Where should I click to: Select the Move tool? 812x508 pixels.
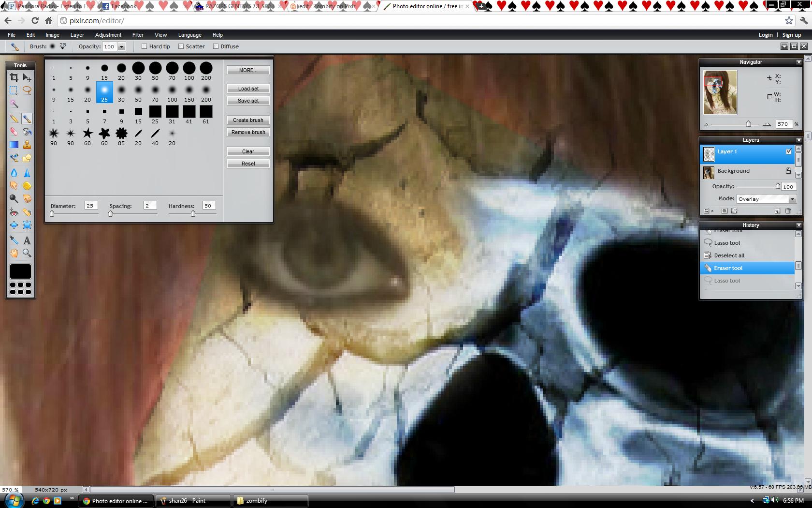point(27,77)
